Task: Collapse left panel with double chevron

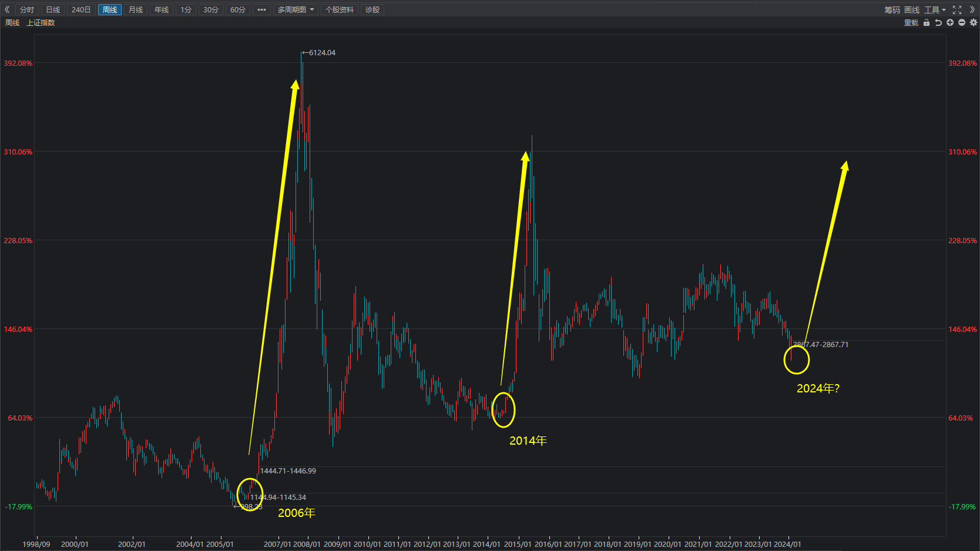Action: click(7, 9)
